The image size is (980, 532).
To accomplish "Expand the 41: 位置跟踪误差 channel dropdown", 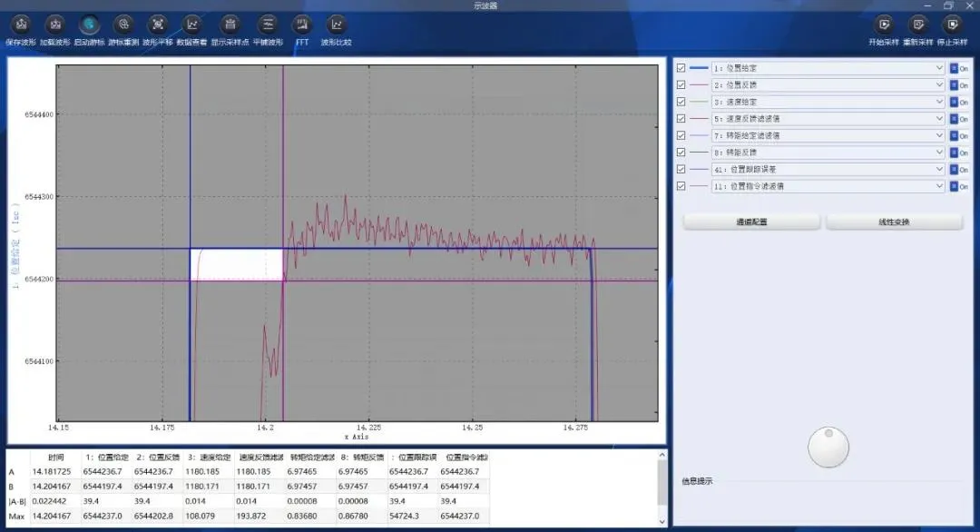I will pyautogui.click(x=939, y=170).
